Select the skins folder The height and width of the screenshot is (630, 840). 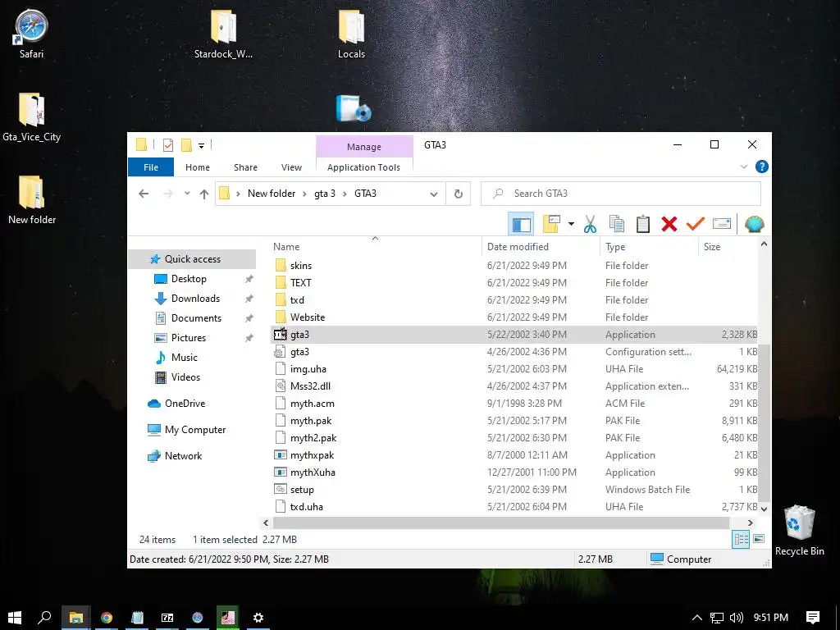tap(514, 266)
